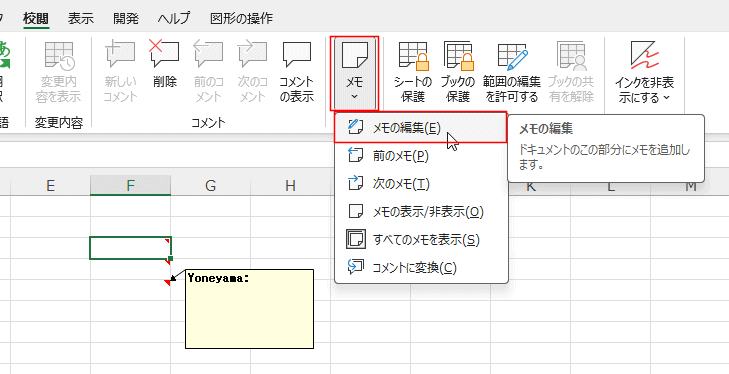Select column H header
The height and width of the screenshot is (374, 729).
pos(291,186)
